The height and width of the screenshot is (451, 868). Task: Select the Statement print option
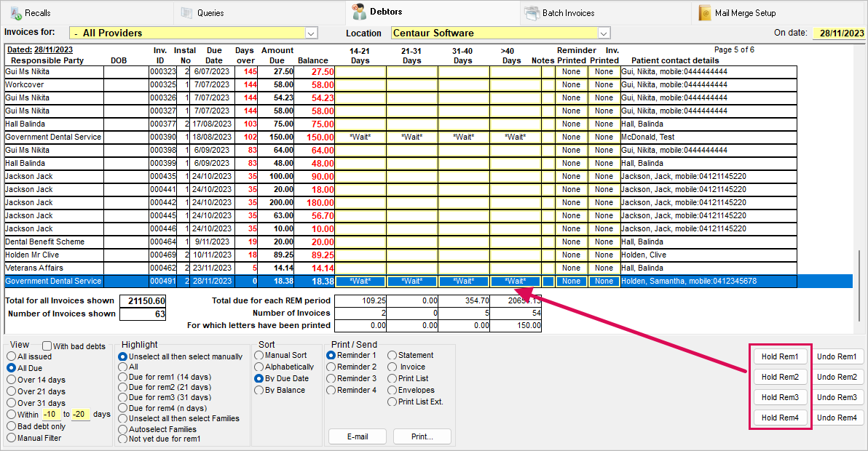tap(392, 356)
